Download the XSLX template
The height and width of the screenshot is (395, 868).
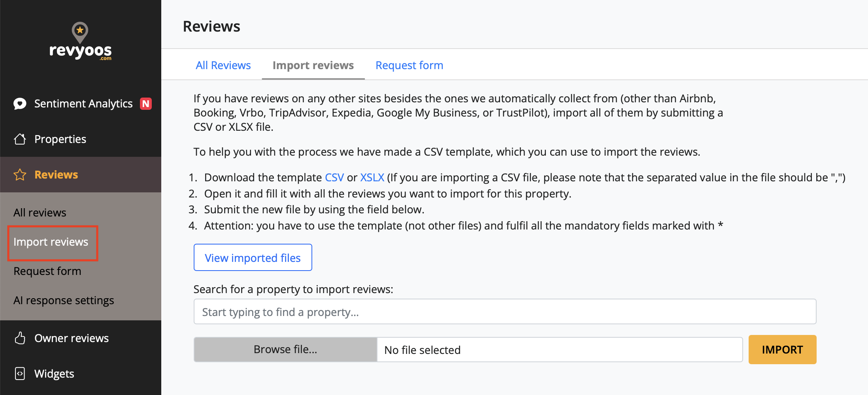pyautogui.click(x=372, y=178)
